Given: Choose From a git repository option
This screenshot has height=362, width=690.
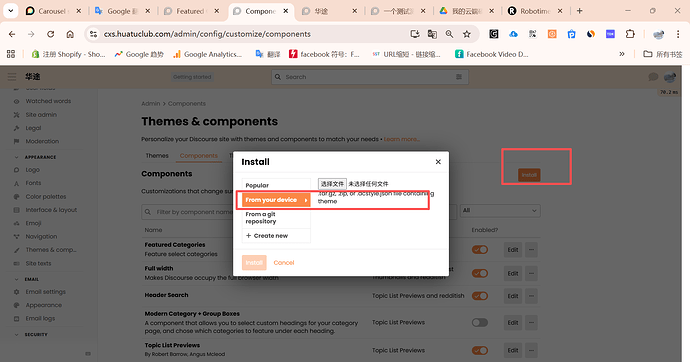Looking at the screenshot, I should 276,218.
